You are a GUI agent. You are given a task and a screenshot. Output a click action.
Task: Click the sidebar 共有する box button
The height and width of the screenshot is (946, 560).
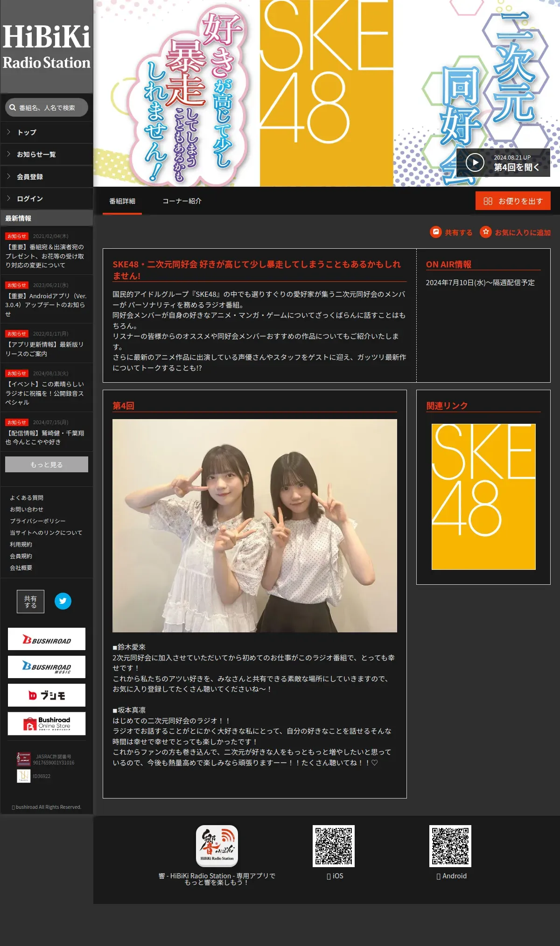(31, 602)
